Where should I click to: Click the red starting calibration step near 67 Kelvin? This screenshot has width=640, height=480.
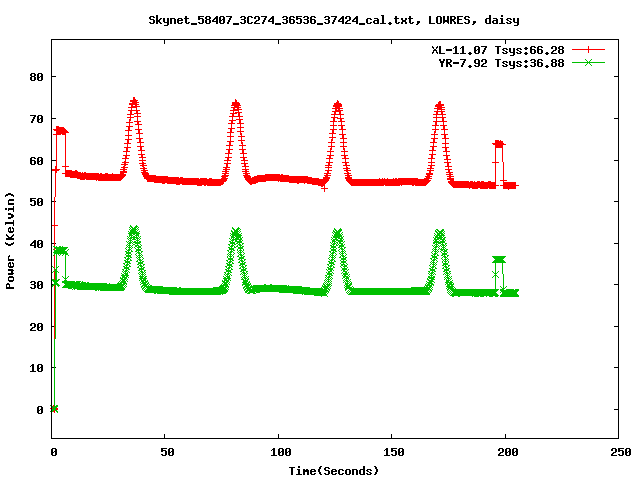60,131
